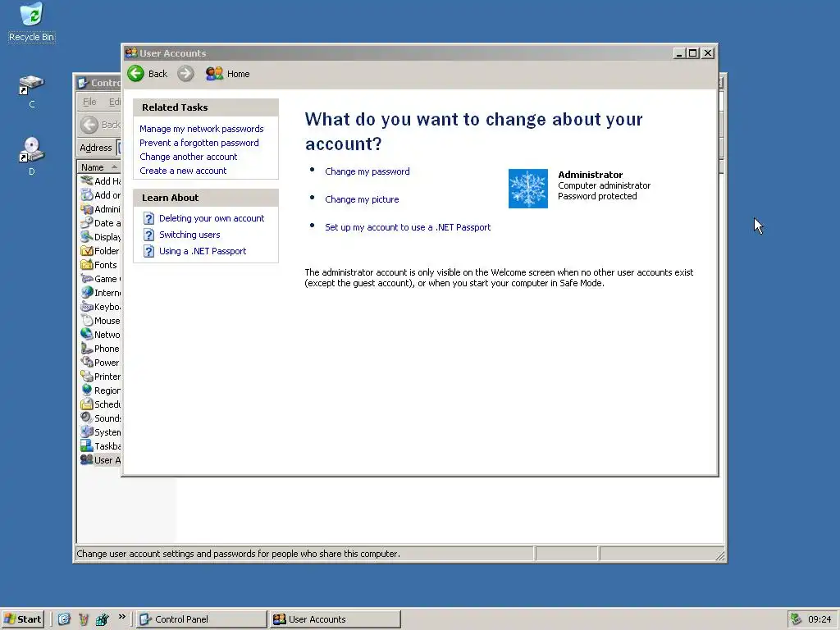
Task: Close the User Accounts window
Action: (708, 53)
